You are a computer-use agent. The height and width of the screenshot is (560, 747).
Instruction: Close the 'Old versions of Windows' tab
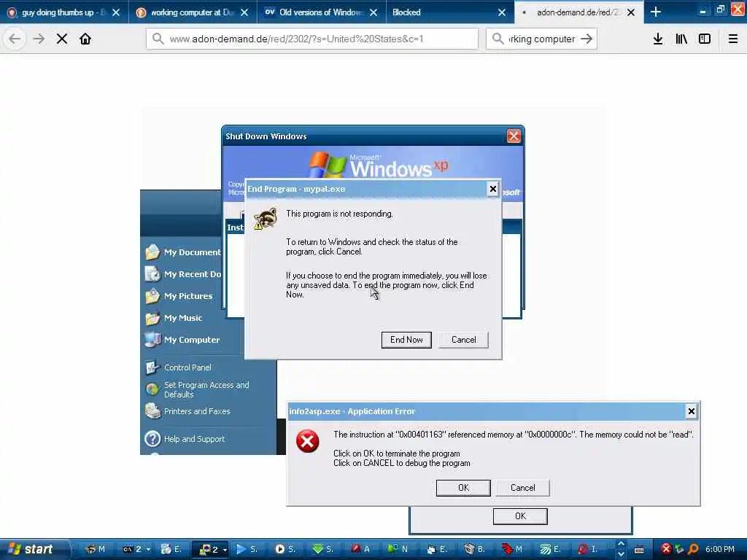pyautogui.click(x=373, y=12)
